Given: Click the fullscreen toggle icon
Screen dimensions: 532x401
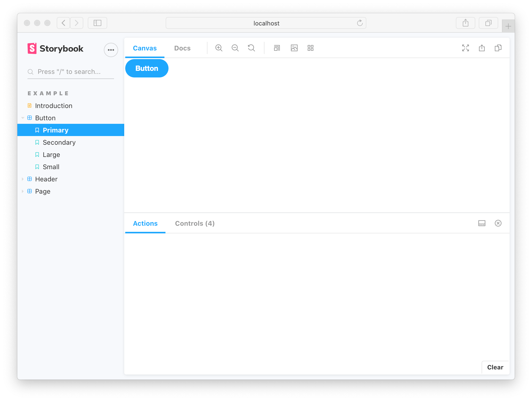Looking at the screenshot, I should [x=465, y=48].
